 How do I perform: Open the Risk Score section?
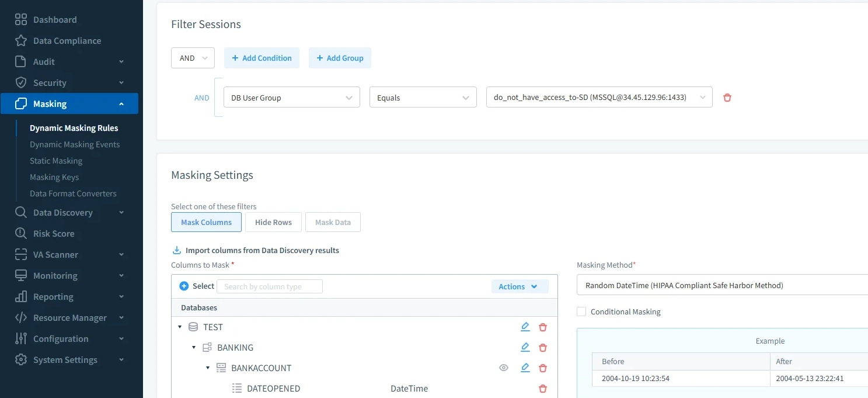tap(53, 233)
